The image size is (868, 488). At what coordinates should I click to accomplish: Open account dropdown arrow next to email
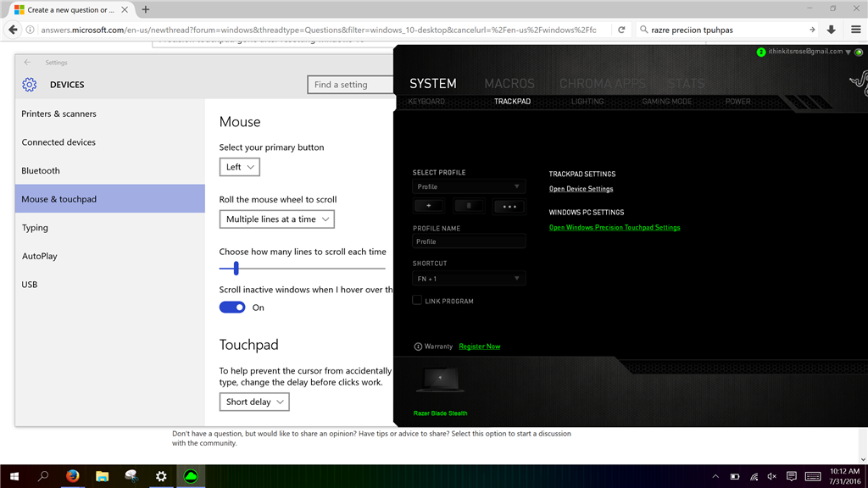pyautogui.click(x=848, y=52)
